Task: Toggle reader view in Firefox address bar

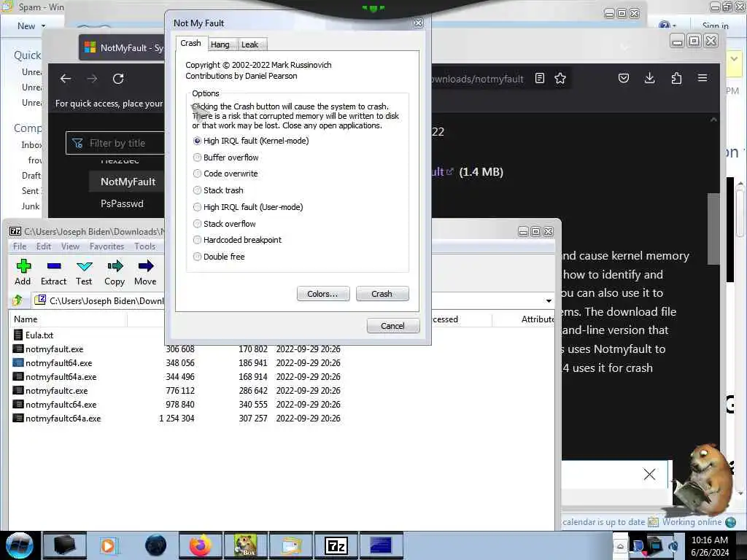Action: 539,78
